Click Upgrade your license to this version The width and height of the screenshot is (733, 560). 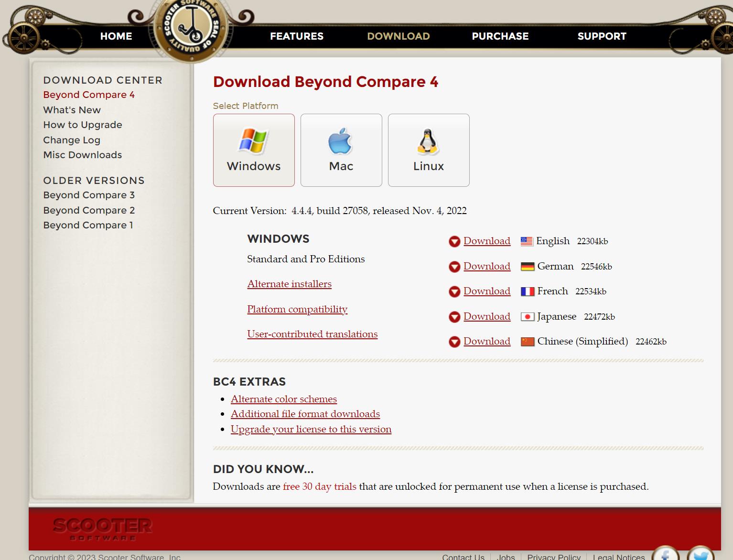tap(311, 429)
